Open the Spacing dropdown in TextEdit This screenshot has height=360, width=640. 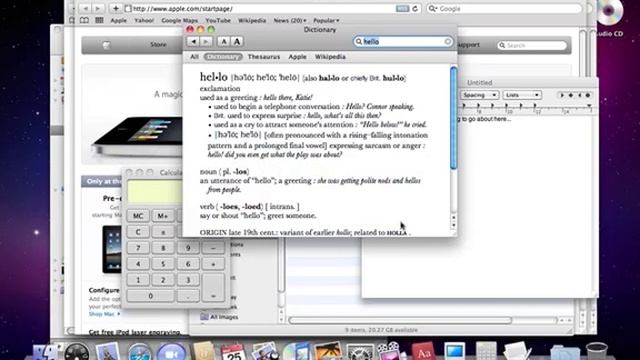coord(480,95)
